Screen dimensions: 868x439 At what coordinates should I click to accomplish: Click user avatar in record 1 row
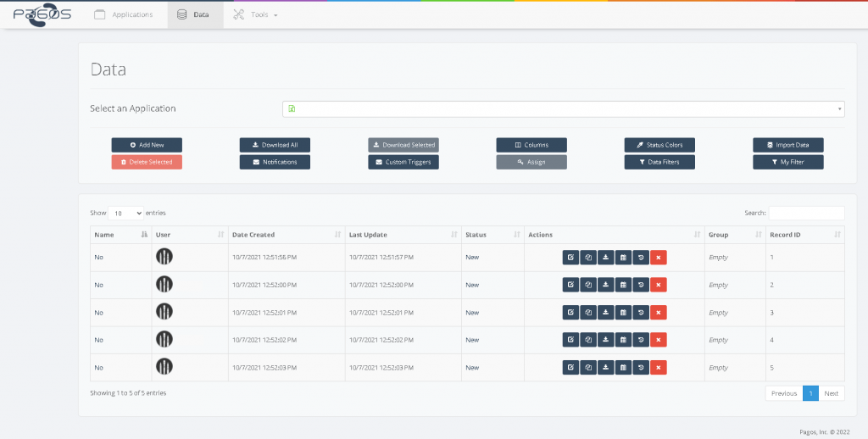click(x=164, y=256)
